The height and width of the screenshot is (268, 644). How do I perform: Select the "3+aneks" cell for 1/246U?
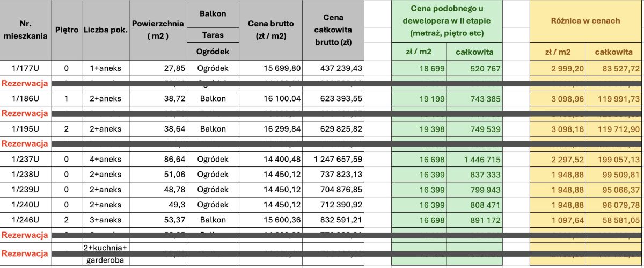pos(105,220)
